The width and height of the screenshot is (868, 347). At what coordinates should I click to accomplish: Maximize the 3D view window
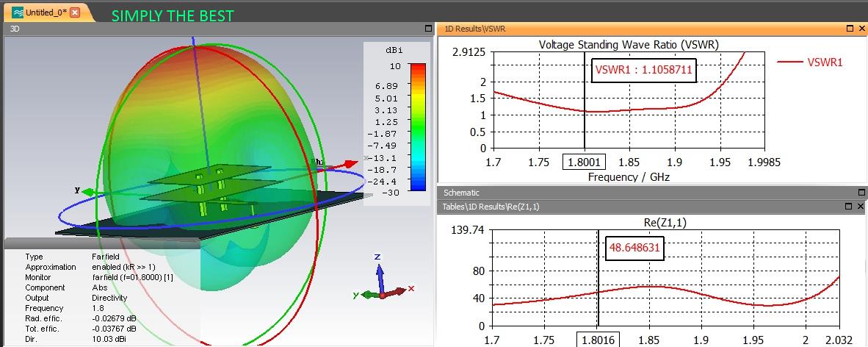pyautogui.click(x=428, y=28)
